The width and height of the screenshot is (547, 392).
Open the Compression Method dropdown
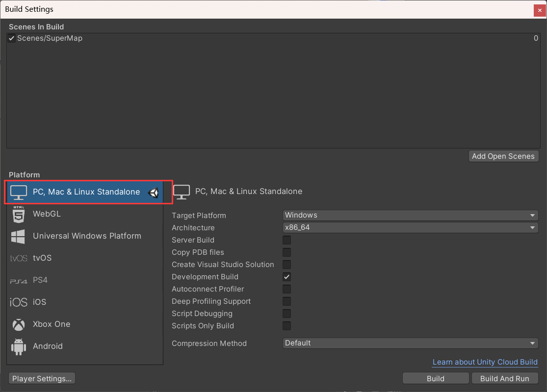[x=410, y=343]
